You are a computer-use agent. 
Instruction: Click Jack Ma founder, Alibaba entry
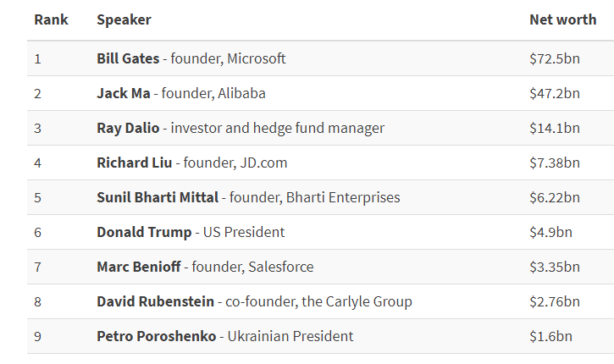(x=181, y=93)
